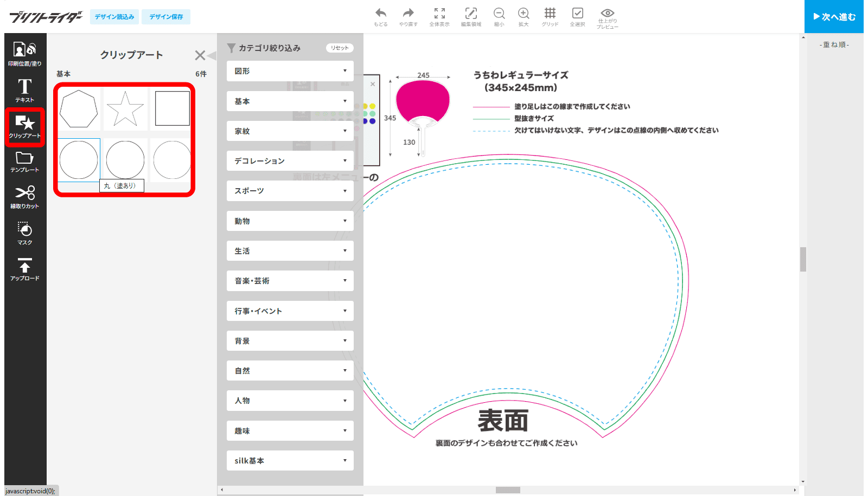Select the テキスト text tool
This screenshot has width=868, height=496.
25,90
